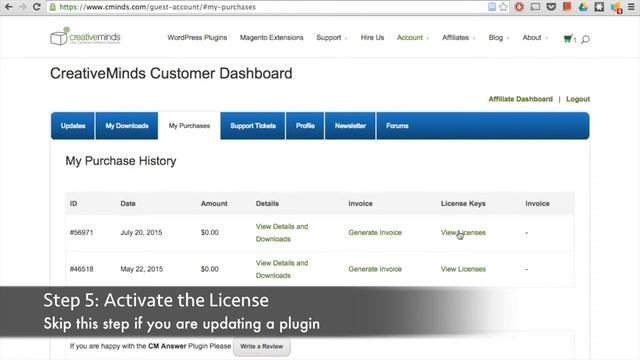640x360 pixels.
Task: Click the License Keys column header
Action: click(463, 204)
